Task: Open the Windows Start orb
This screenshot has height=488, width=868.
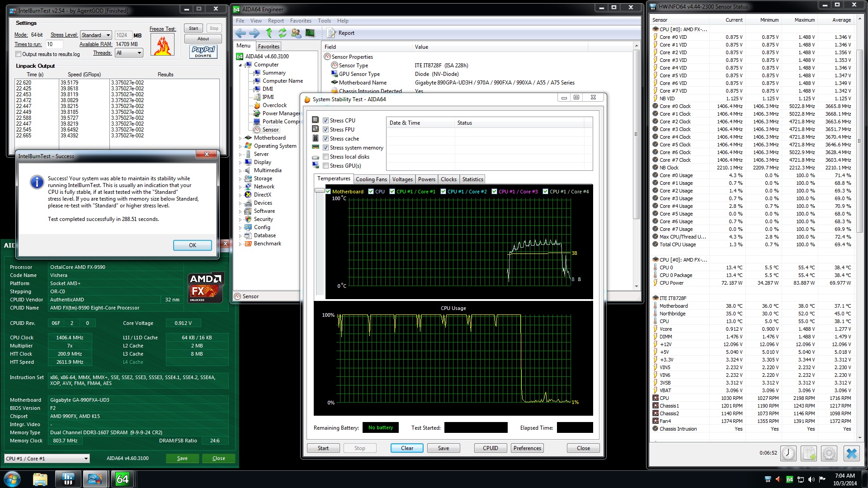Action: 12,479
